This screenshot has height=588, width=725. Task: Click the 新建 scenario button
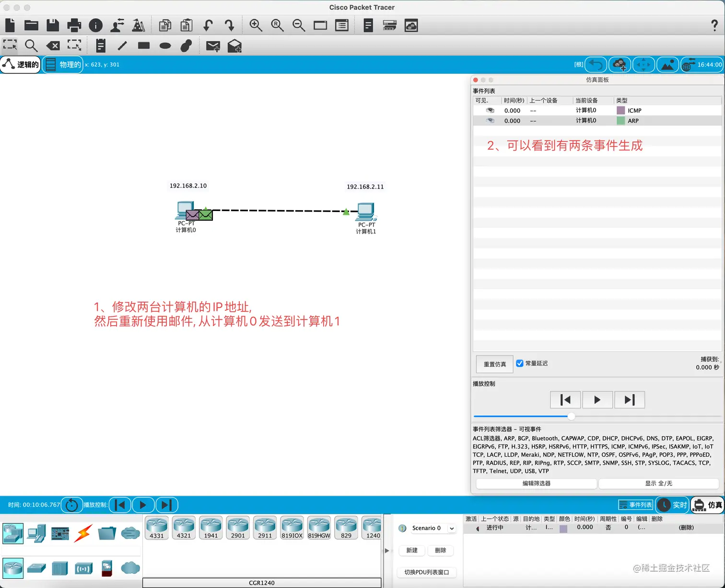[412, 550]
